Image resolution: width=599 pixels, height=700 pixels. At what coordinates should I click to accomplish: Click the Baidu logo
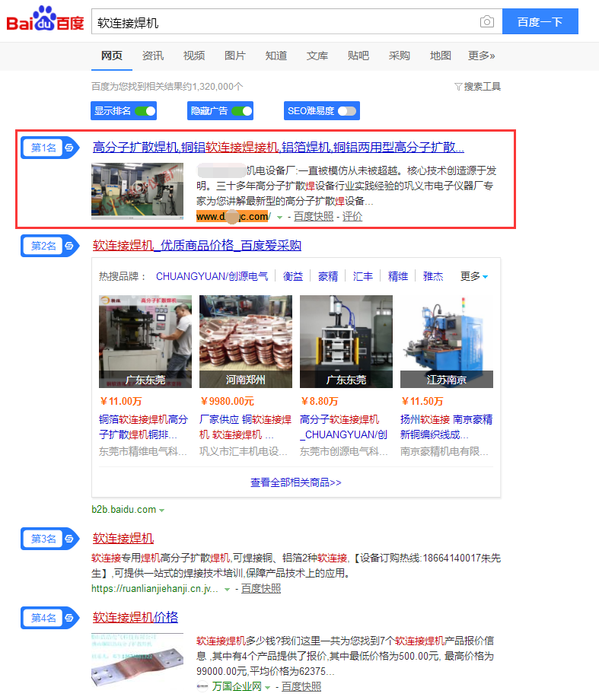tap(45, 20)
